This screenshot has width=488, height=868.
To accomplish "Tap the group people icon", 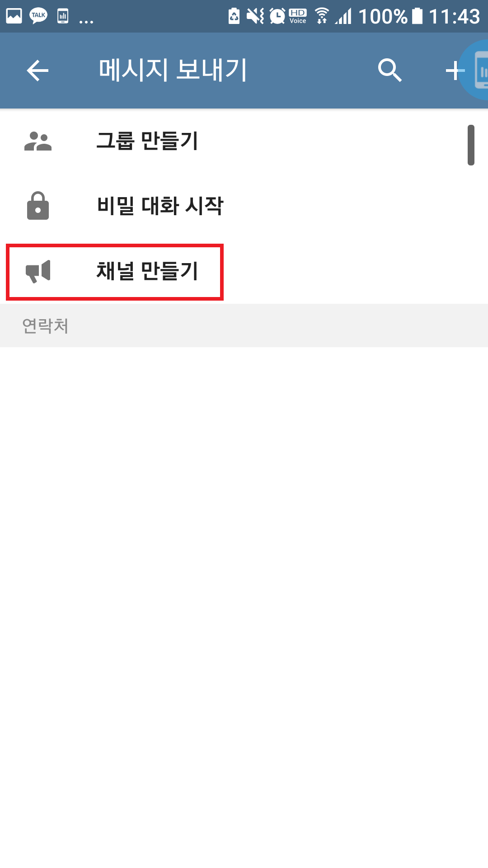I will [38, 141].
